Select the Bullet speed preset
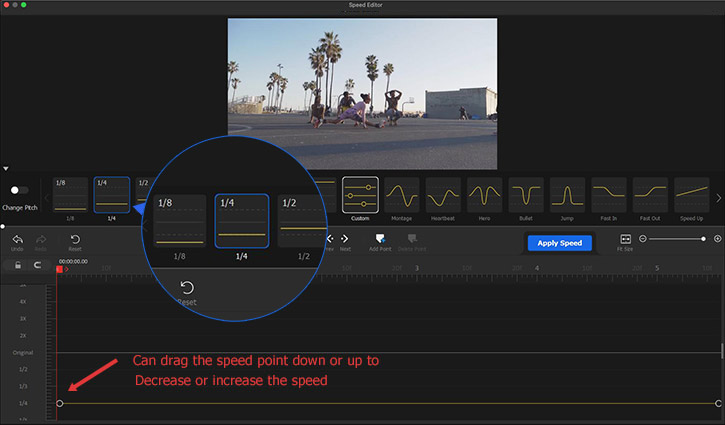Image resolution: width=725 pixels, height=425 pixels. tap(526, 194)
